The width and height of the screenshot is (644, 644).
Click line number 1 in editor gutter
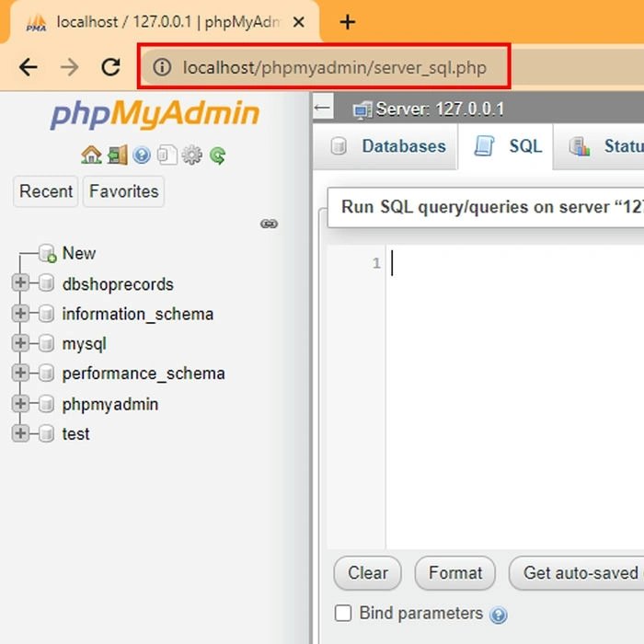coord(376,263)
